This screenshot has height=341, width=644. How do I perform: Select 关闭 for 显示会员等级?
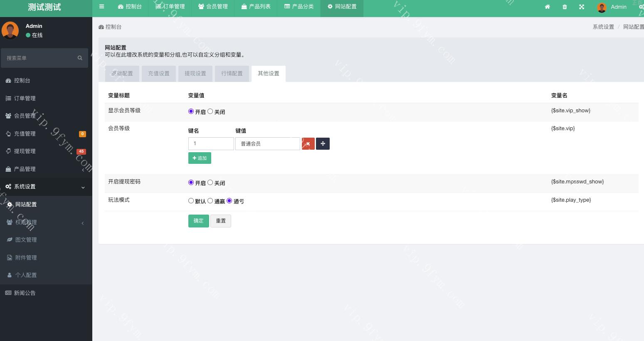pos(210,111)
